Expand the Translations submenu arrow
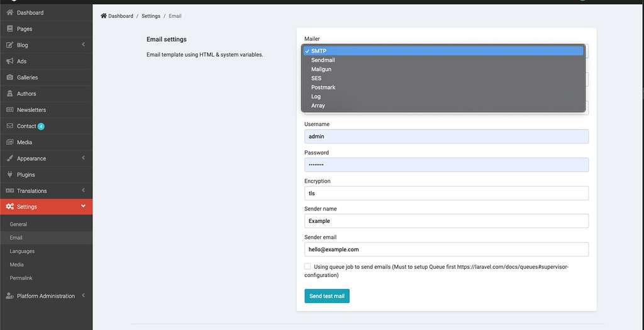 click(x=84, y=191)
